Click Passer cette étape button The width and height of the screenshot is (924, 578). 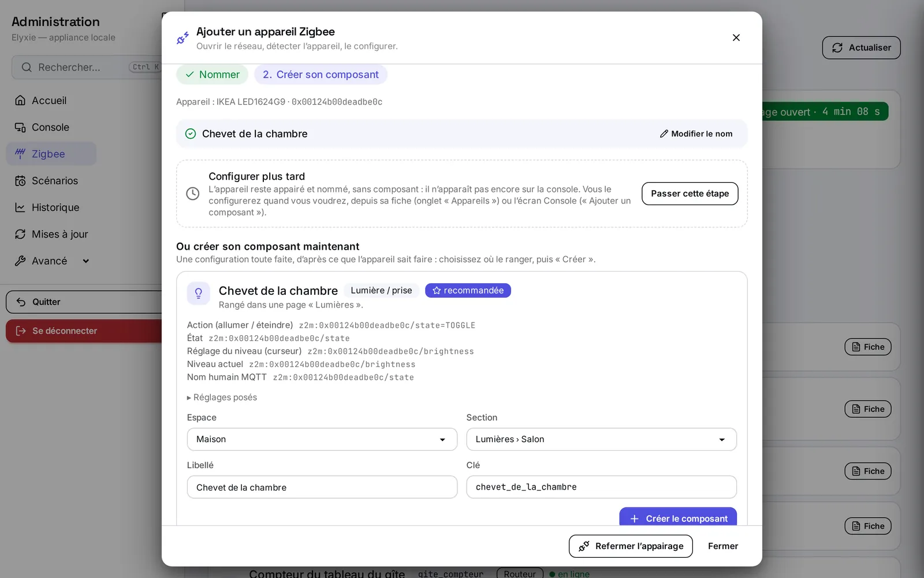tap(690, 194)
